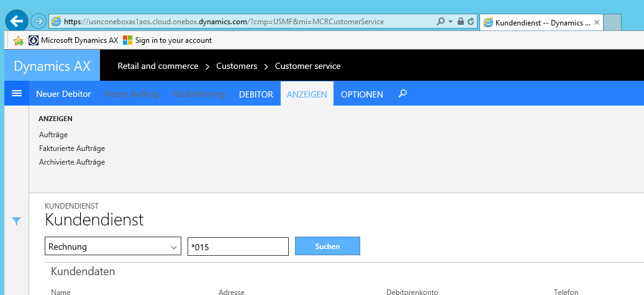Open Archivierte Aufträge link

72,162
